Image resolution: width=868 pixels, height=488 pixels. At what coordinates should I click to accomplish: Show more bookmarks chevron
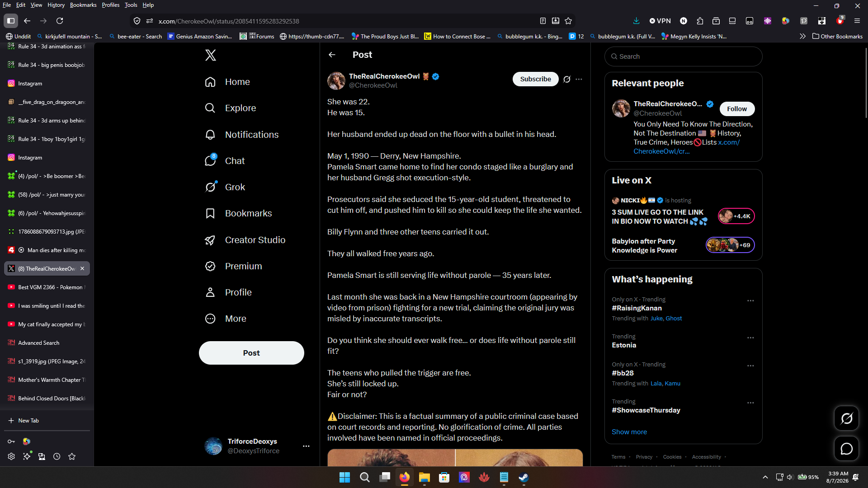click(802, 36)
